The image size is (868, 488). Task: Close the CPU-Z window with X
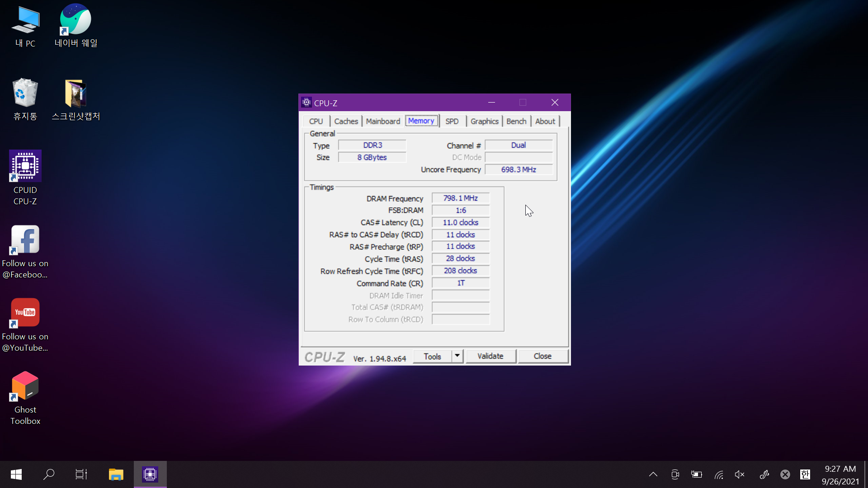(x=555, y=103)
